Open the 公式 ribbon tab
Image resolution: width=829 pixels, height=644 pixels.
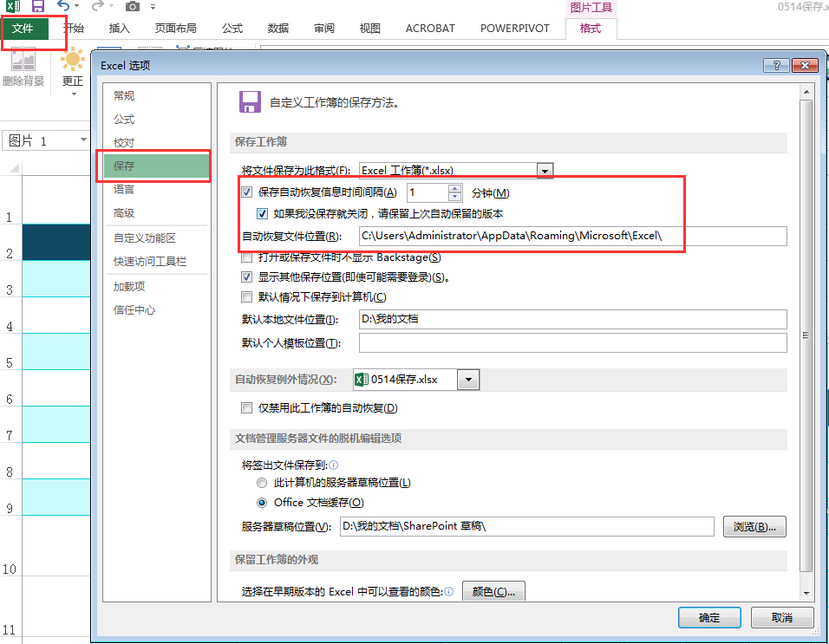[x=232, y=29]
